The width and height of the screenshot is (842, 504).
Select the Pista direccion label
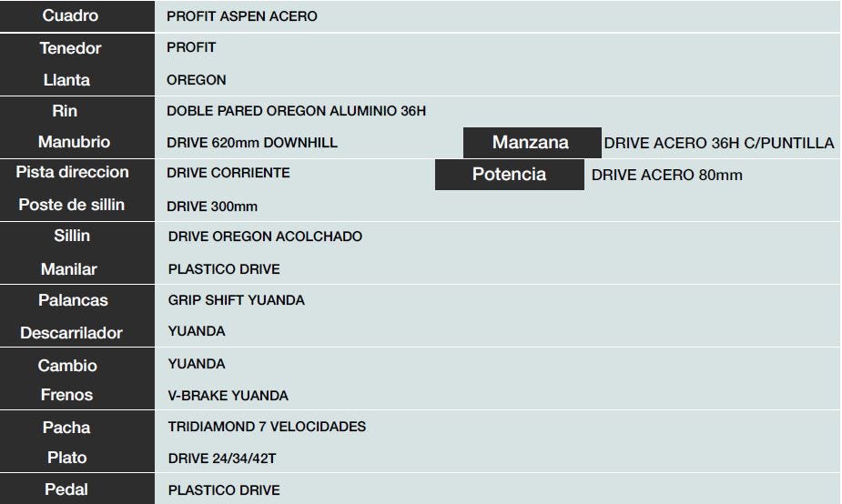(72, 172)
